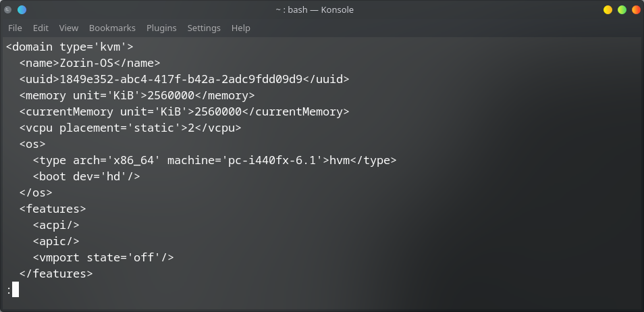The height and width of the screenshot is (312, 644).
Task: Click the vcpu placement='static' line
Action: [x=130, y=128]
